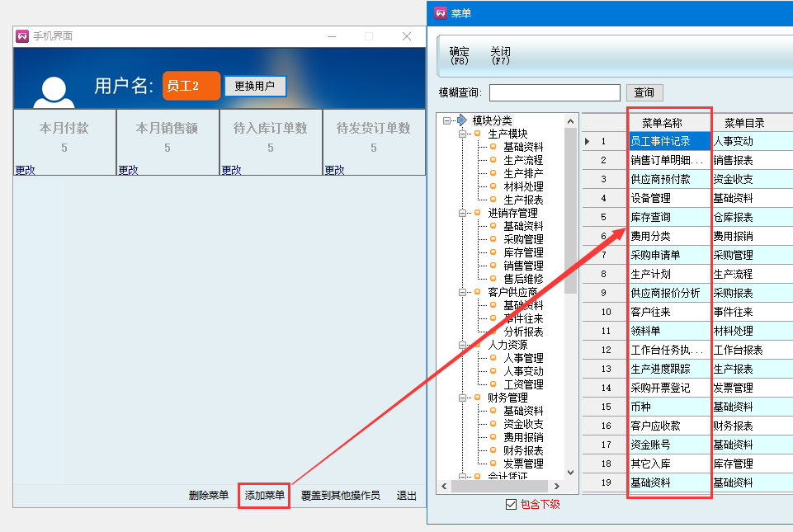This screenshot has height=532, width=793.
Task: Collapse the 进销存管理 tree node
Action: (x=464, y=213)
